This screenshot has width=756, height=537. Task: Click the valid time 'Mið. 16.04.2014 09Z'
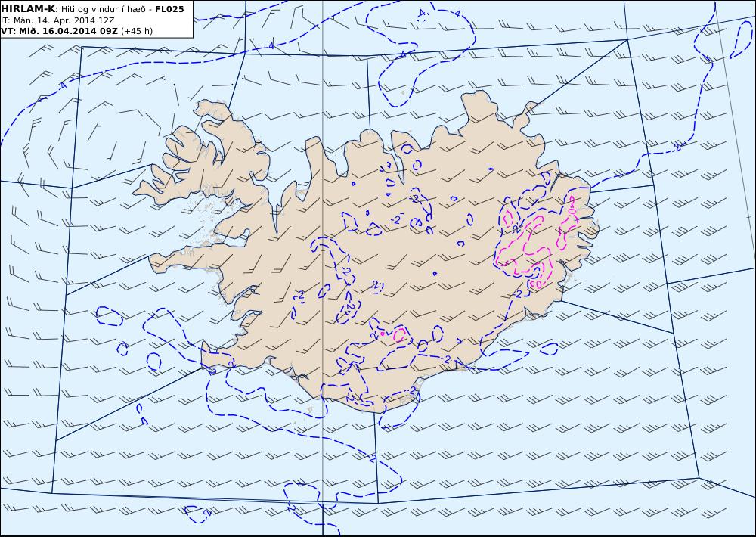click(67, 31)
